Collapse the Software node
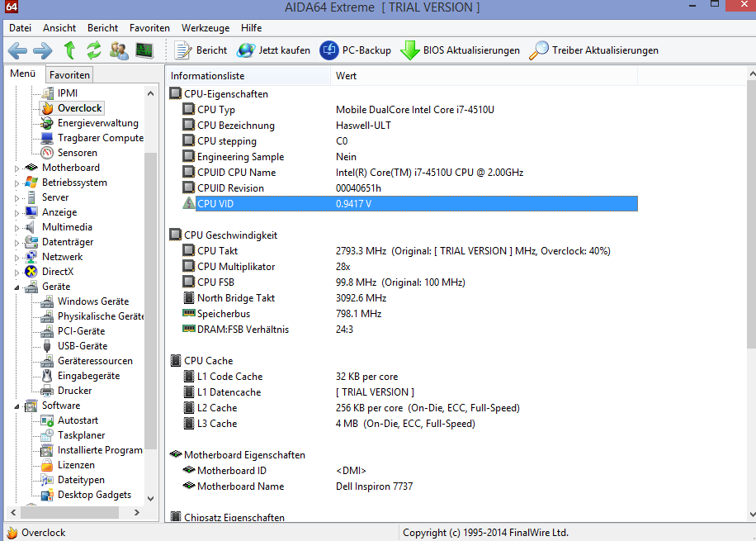Viewport: 756px width, 541px height. click(17, 406)
